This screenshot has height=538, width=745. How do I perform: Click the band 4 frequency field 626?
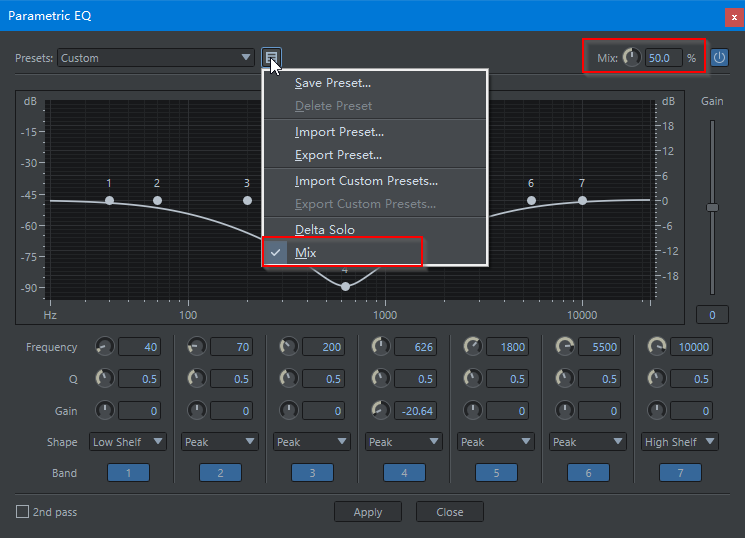click(416, 347)
